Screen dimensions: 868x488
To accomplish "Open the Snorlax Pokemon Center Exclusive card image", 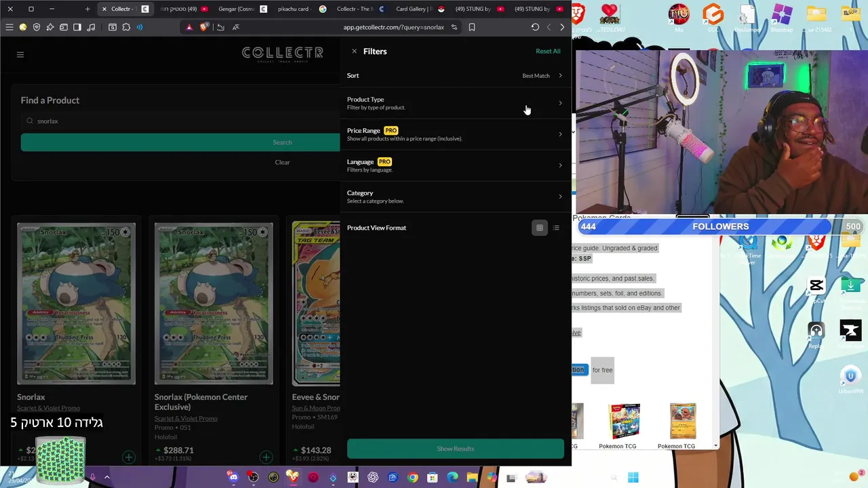I will (214, 304).
